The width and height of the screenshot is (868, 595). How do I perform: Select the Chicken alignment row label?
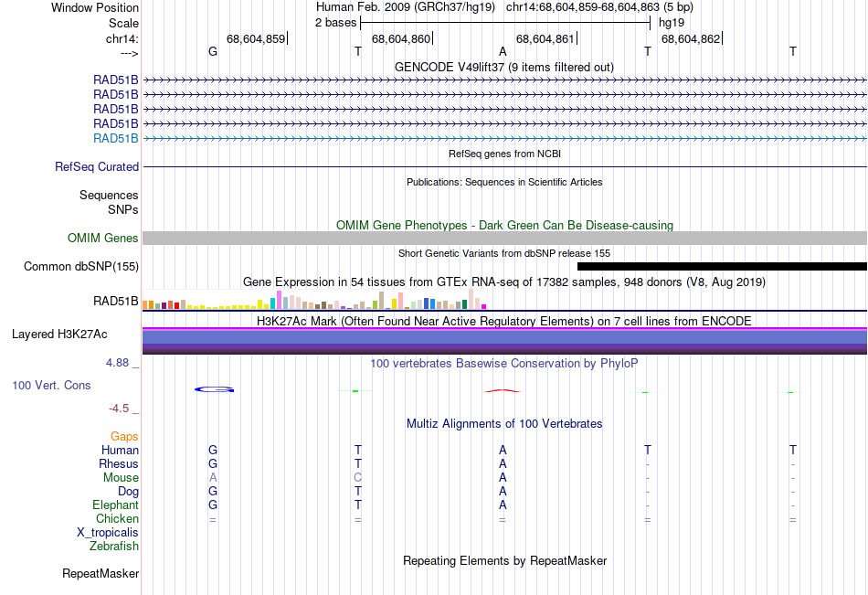click(x=117, y=518)
